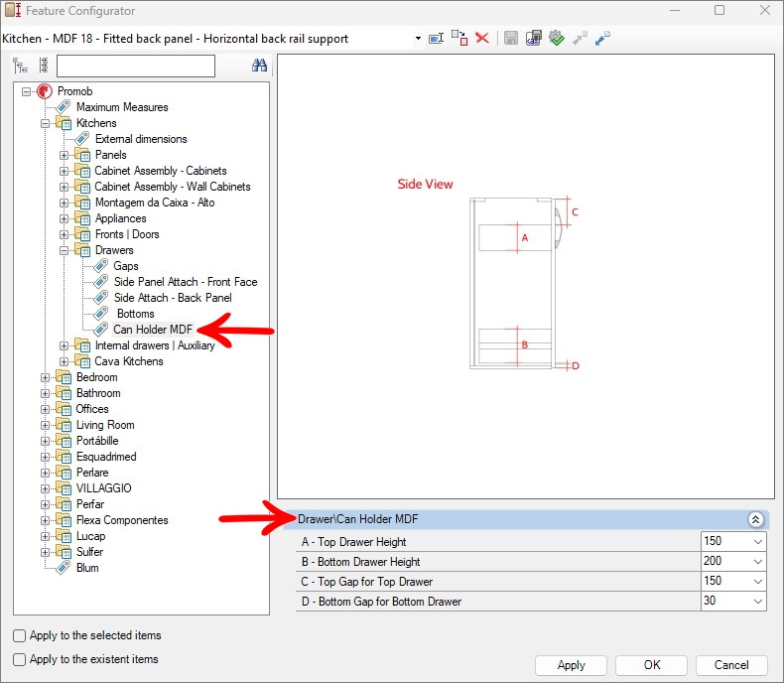Screen dimensions: 784x683
Task: Open the configuration name dropdown arrow
Action: coord(418,39)
